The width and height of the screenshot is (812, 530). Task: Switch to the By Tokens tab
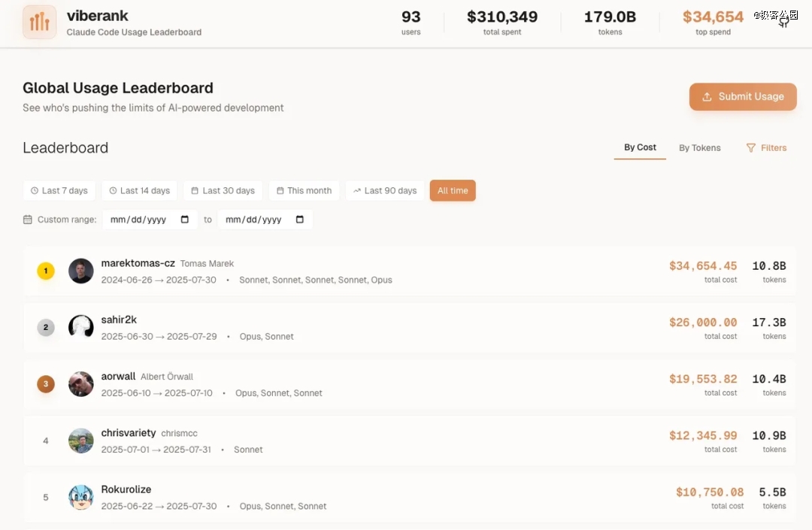click(699, 148)
